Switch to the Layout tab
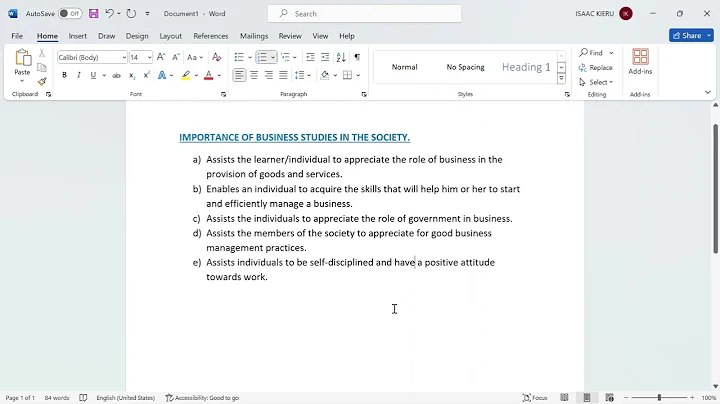 point(170,36)
